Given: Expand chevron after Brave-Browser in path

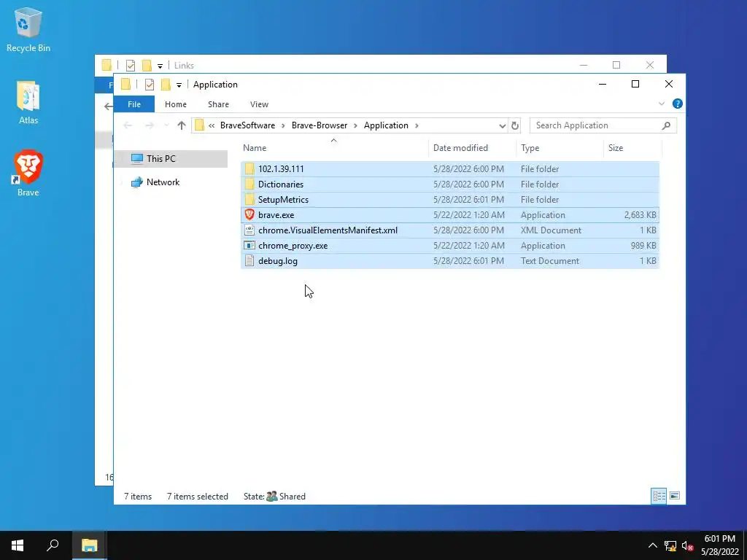Looking at the screenshot, I should 355,125.
